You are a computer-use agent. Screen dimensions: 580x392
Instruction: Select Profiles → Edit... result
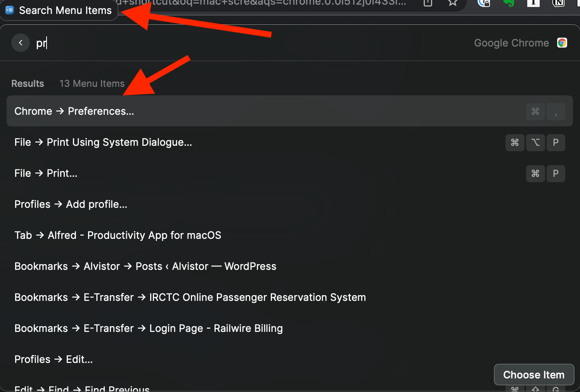pos(289,359)
